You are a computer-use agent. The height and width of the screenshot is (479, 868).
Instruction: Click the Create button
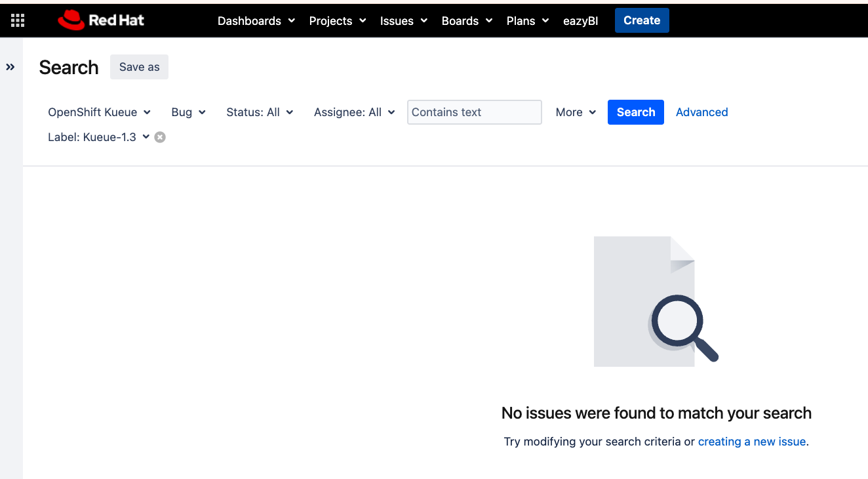tap(642, 20)
